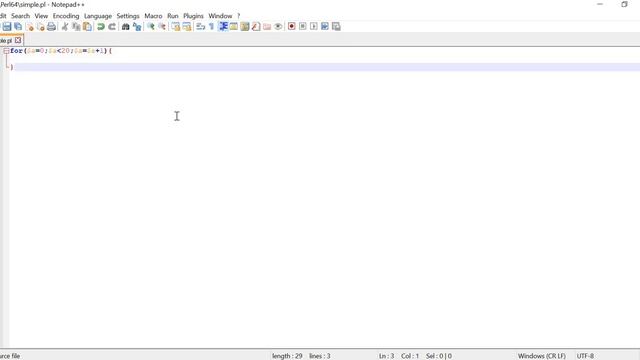The width and height of the screenshot is (640, 360).
Task: Stop macro recording toolbar button
Action: click(x=302, y=27)
